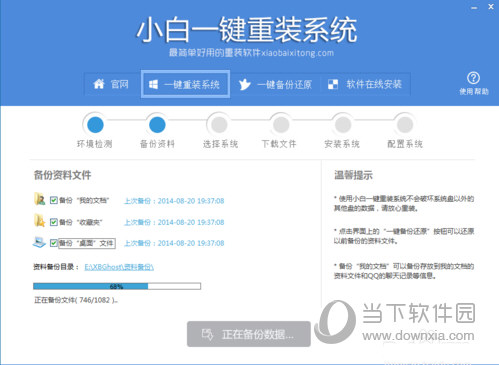Click the 下载文件 step label
Screen dimensions: 499x365
point(279,144)
